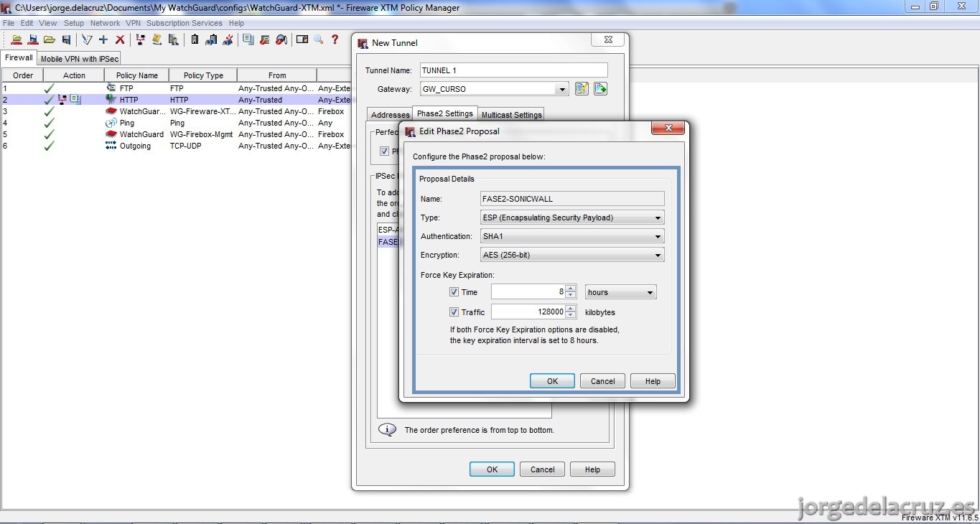The width and height of the screenshot is (980, 524).
Task: Click the server-with-user toolbar icon
Action: pos(173,39)
